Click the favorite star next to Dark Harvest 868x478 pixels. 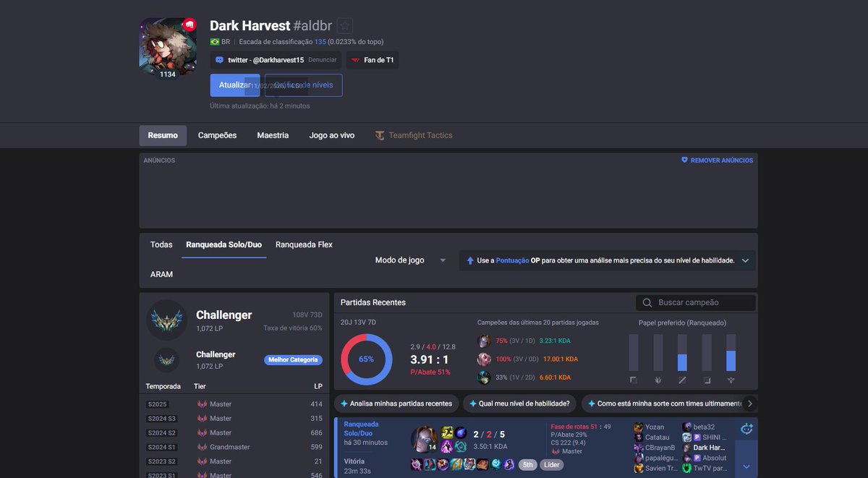point(344,25)
